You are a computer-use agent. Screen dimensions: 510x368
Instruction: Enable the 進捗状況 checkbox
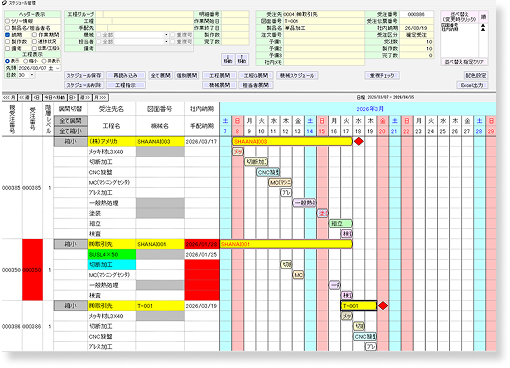tap(34, 42)
